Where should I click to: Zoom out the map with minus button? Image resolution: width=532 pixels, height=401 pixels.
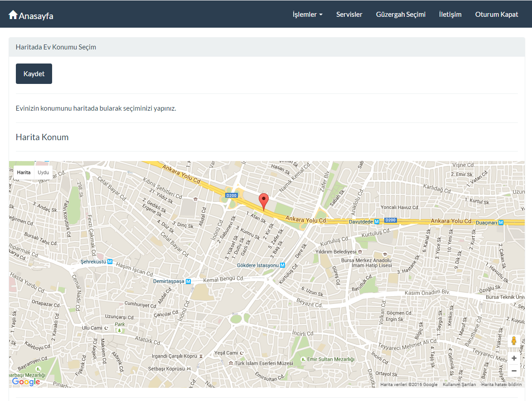[x=514, y=371]
